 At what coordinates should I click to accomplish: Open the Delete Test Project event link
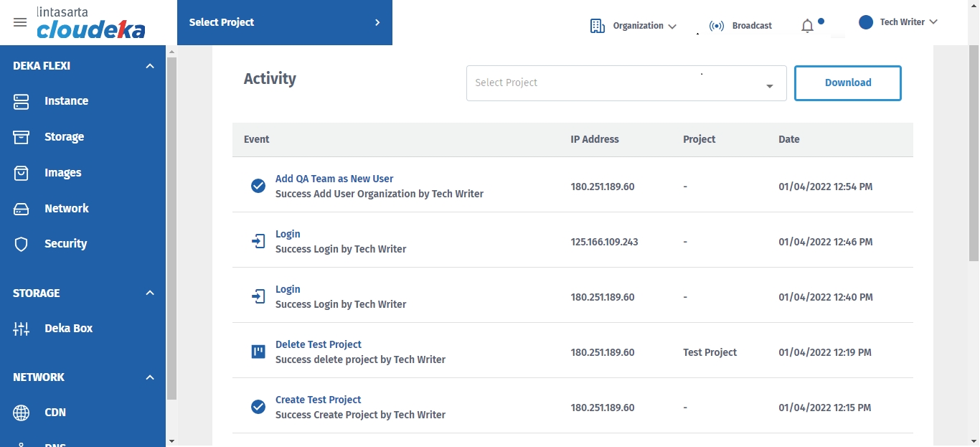click(x=318, y=344)
